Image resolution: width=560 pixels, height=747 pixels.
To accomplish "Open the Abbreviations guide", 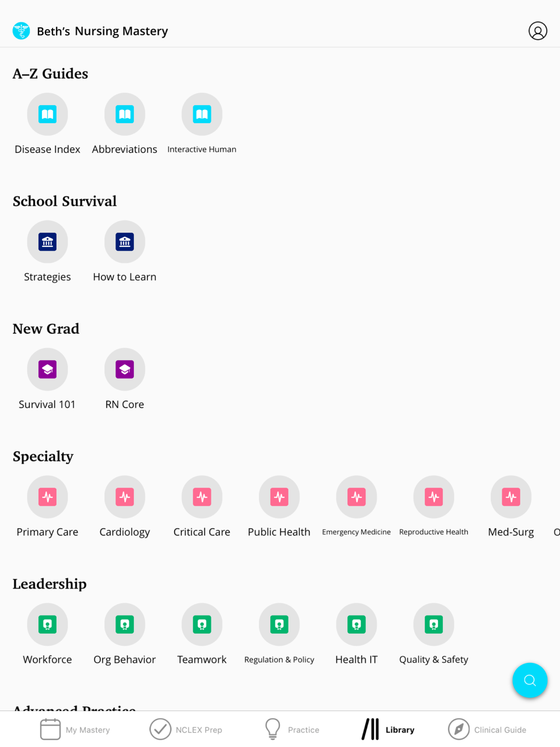I will coord(125,114).
